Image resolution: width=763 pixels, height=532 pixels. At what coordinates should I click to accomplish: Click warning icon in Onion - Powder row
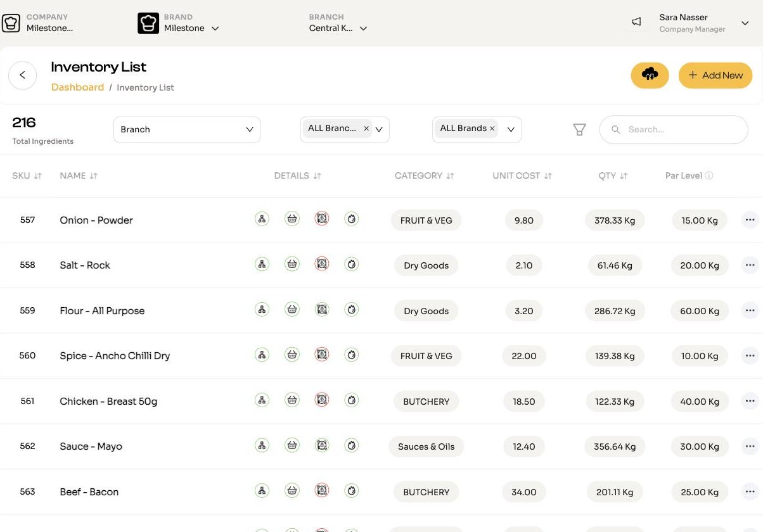click(322, 219)
